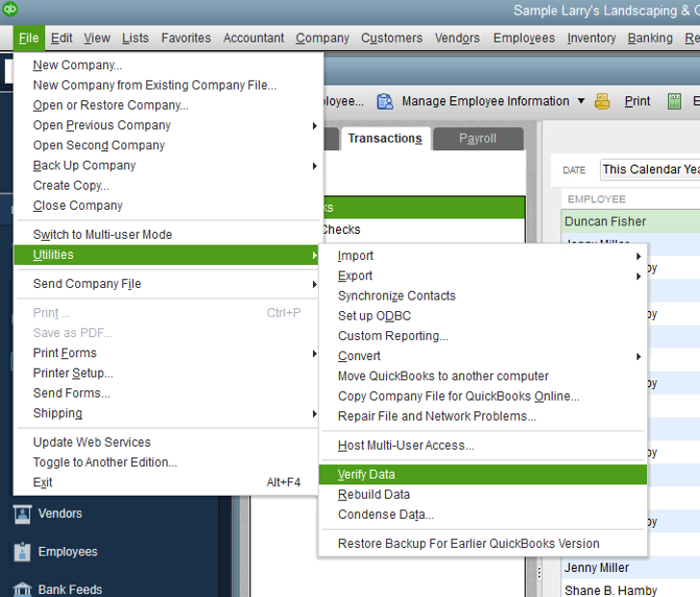Image resolution: width=700 pixels, height=597 pixels.
Task: Choose Switch to Multi-user Mode
Action: 102,235
